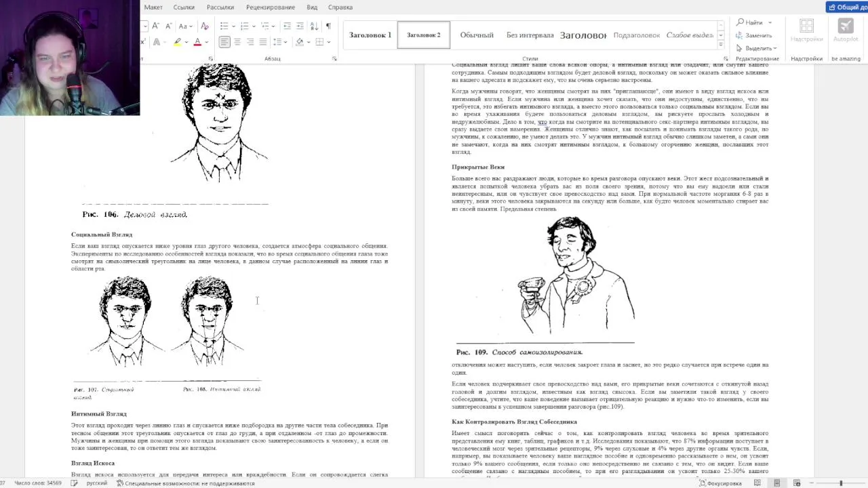The image size is (868, 488).
Task: Click the русский language indicator
Action: [96, 483]
